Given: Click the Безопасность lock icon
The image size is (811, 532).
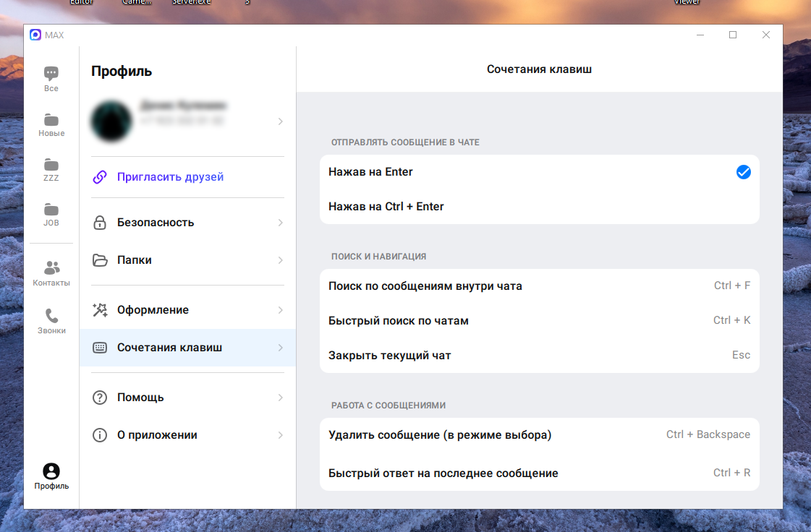Looking at the screenshot, I should 100,223.
